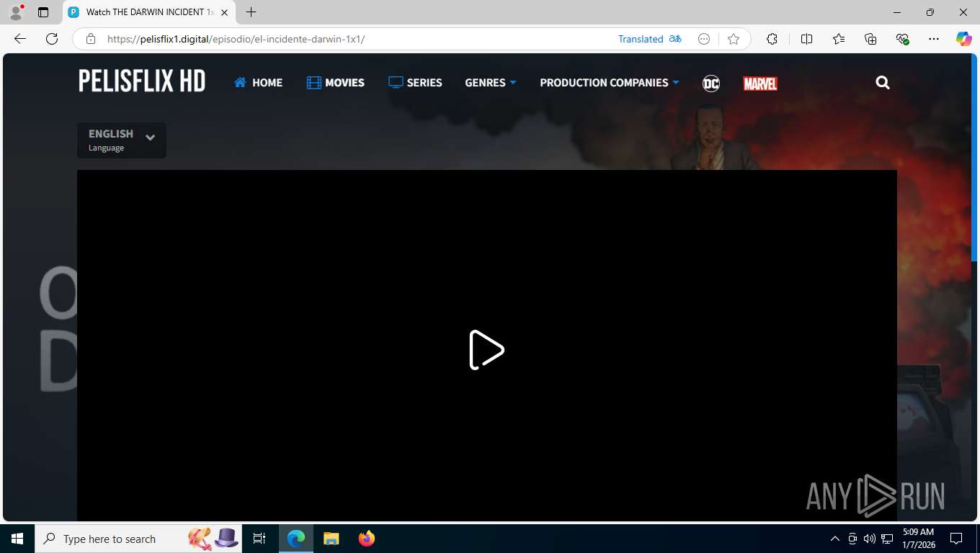Open the notification center
The image size is (980, 553).
click(x=956, y=539)
